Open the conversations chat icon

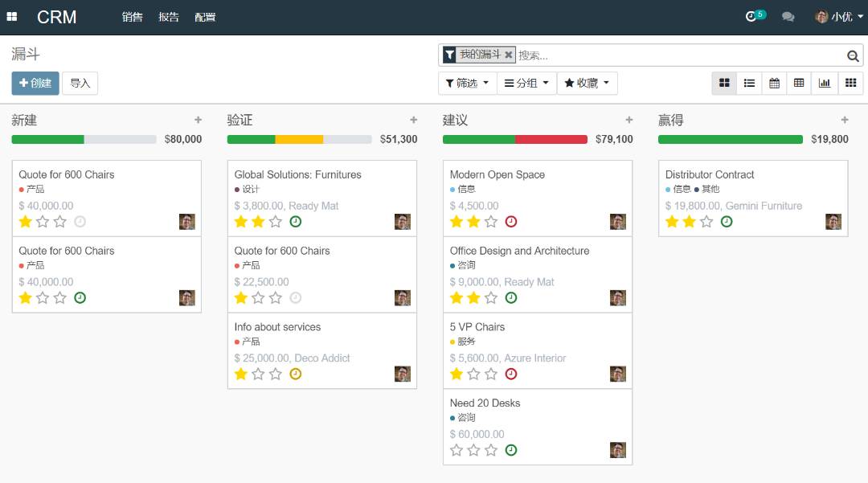point(788,17)
